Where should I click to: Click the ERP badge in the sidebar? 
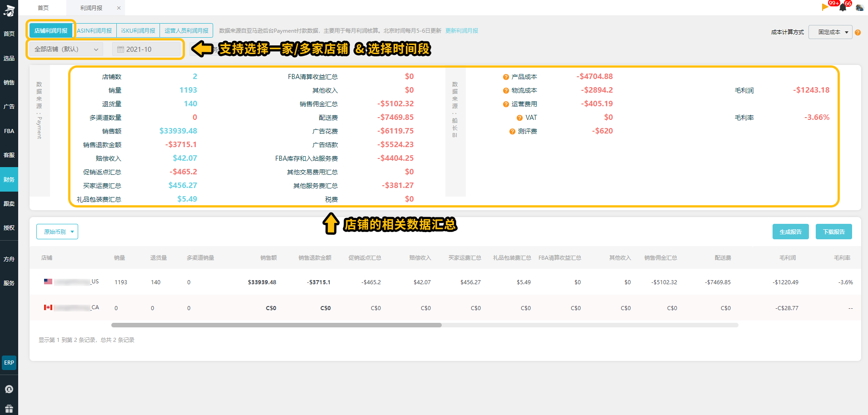(9, 363)
